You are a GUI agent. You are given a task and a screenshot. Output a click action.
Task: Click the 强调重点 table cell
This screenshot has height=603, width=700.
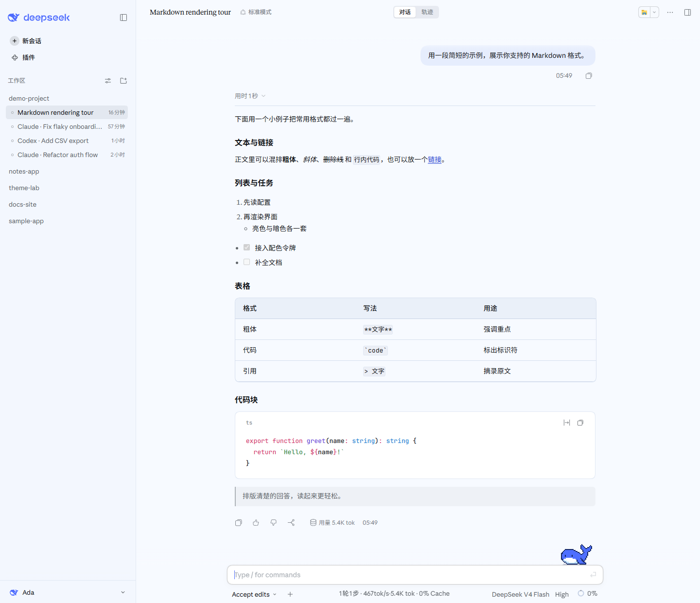497,329
